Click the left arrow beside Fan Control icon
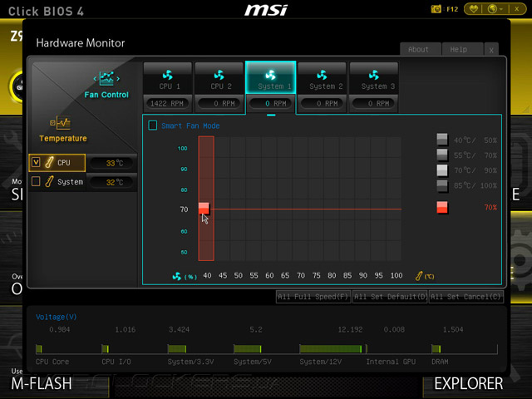532x399 pixels. click(95, 79)
